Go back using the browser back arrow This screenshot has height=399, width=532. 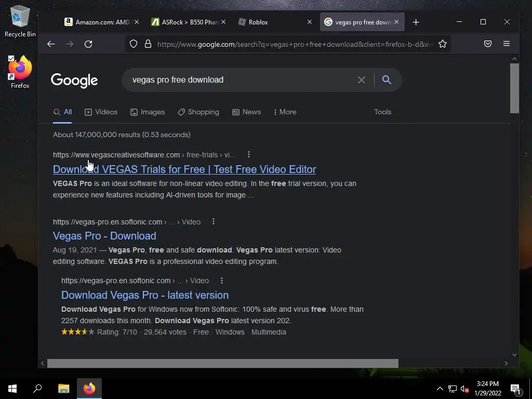(x=51, y=44)
